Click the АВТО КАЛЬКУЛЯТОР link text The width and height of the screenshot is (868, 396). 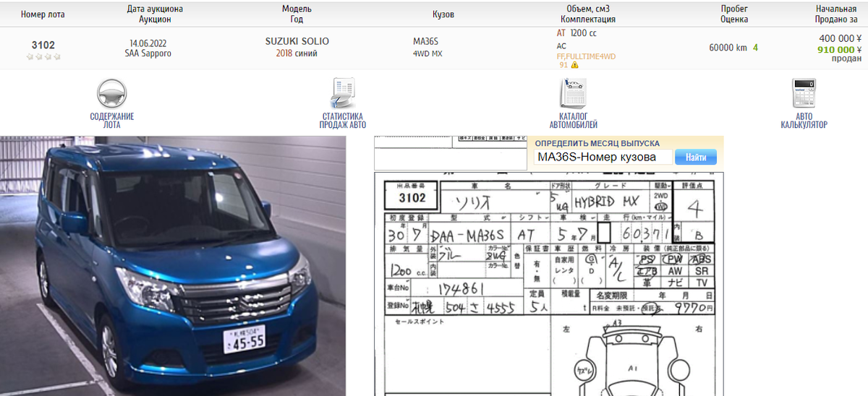[x=804, y=121]
